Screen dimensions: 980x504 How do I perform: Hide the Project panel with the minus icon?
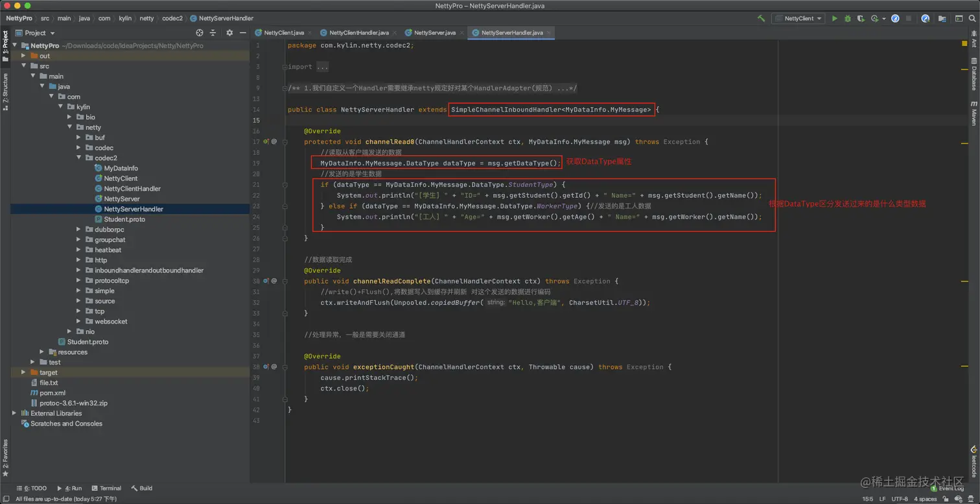point(243,32)
